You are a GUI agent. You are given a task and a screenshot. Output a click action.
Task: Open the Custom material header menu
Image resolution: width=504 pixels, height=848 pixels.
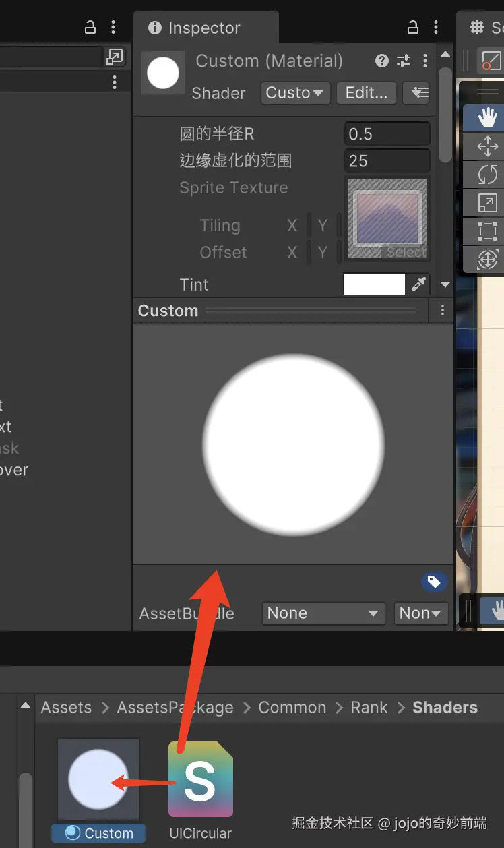click(424, 61)
